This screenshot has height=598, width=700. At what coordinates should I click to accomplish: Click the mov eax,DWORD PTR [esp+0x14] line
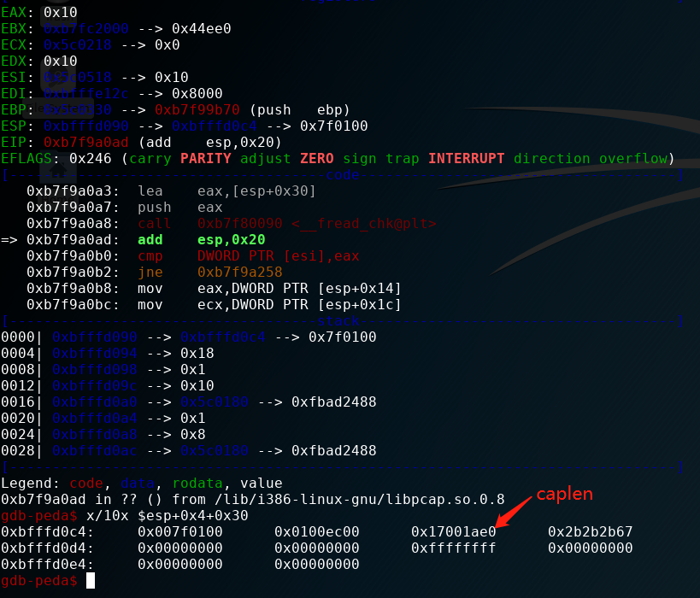coord(214,288)
